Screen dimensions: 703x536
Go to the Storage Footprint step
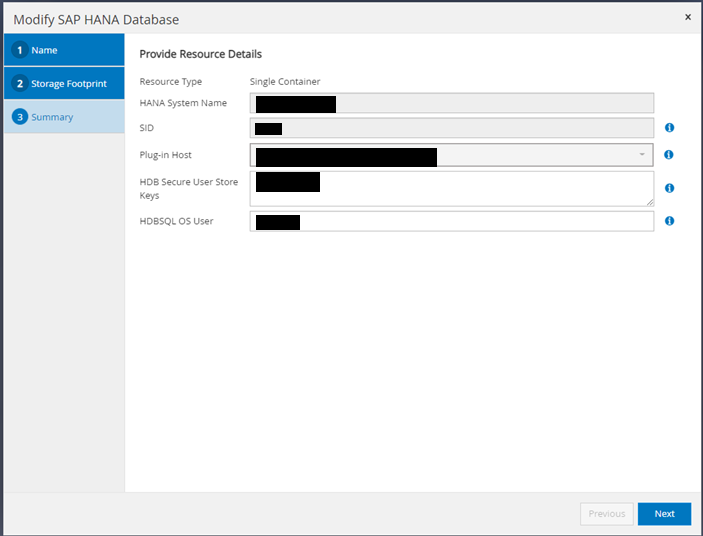68,84
